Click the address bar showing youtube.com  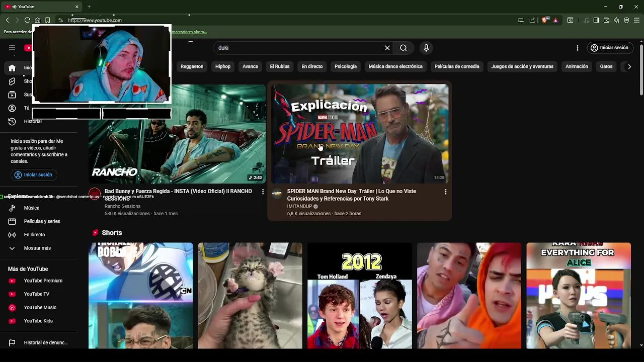tap(287, 20)
